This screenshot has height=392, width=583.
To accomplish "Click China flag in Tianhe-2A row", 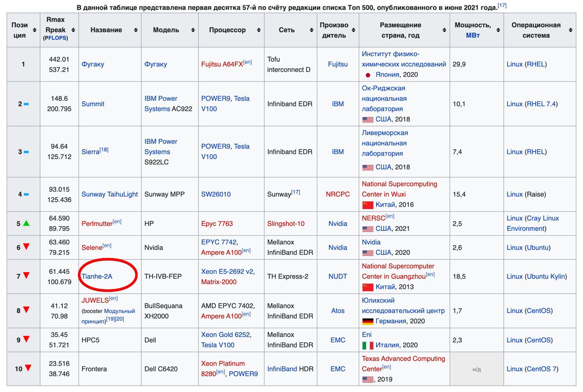I will [x=368, y=287].
